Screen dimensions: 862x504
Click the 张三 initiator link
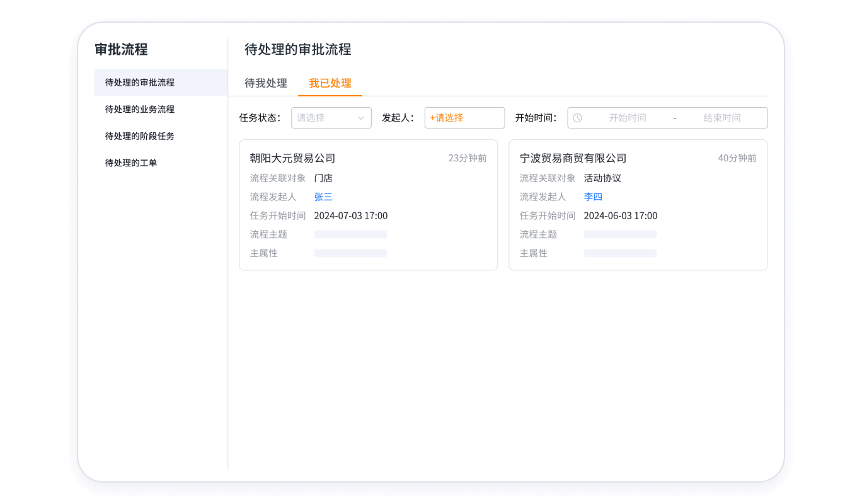click(x=323, y=197)
